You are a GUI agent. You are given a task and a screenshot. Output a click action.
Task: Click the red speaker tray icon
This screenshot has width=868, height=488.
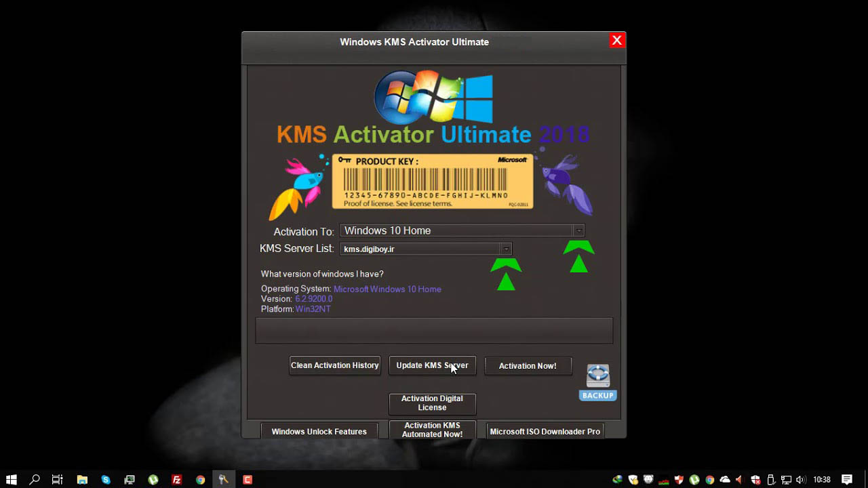point(741,479)
